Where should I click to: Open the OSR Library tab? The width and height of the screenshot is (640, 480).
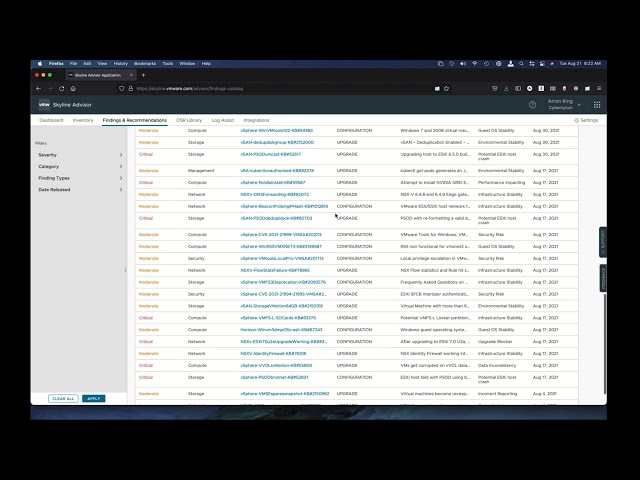(x=189, y=120)
